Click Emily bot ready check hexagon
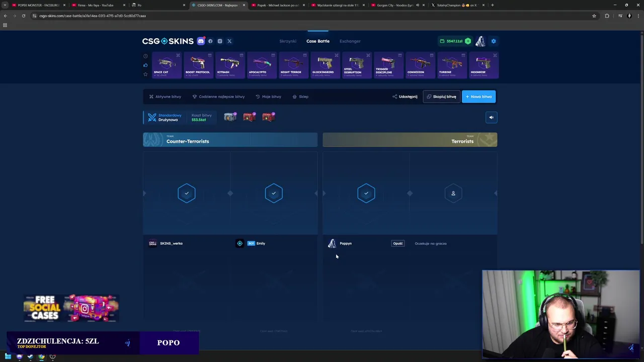The image size is (644, 362). click(x=274, y=193)
